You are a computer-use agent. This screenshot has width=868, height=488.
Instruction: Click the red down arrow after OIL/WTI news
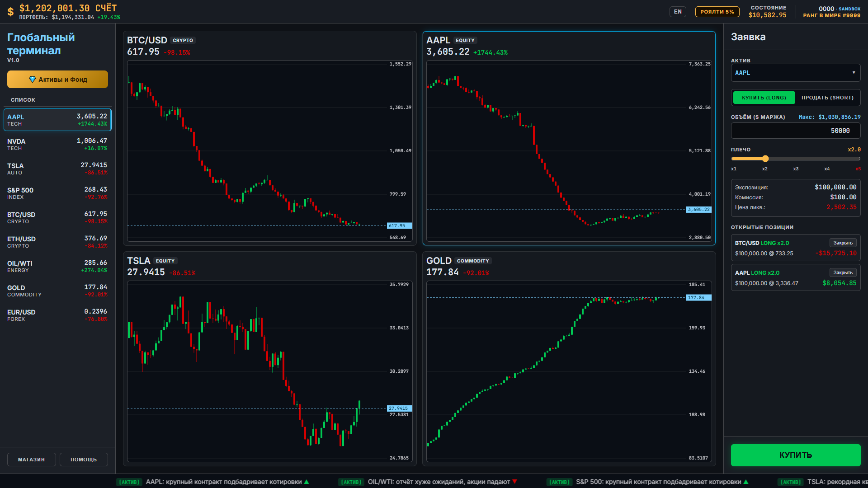tap(514, 482)
